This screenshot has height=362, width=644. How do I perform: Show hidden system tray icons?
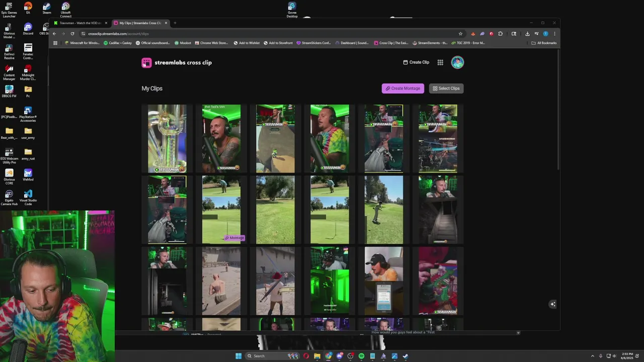point(592,356)
